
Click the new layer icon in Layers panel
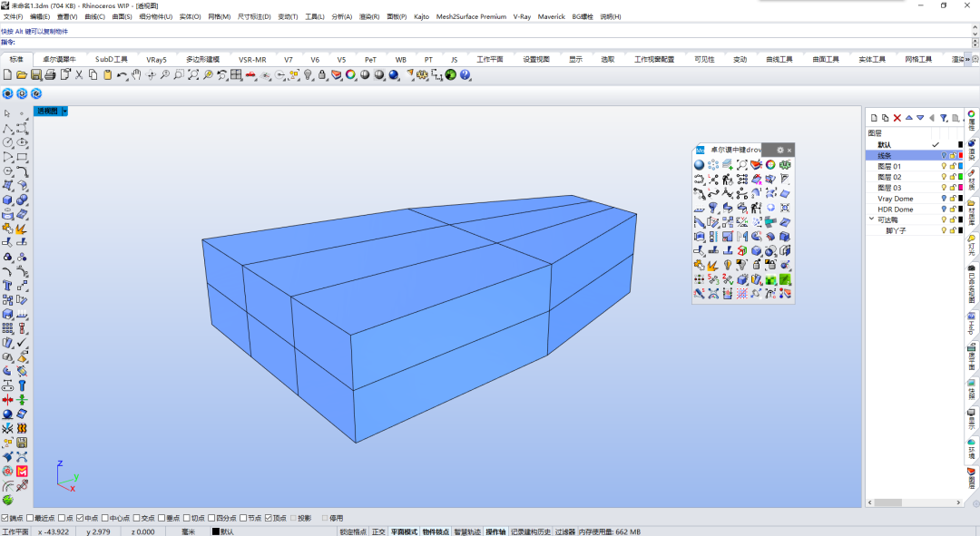click(x=874, y=118)
